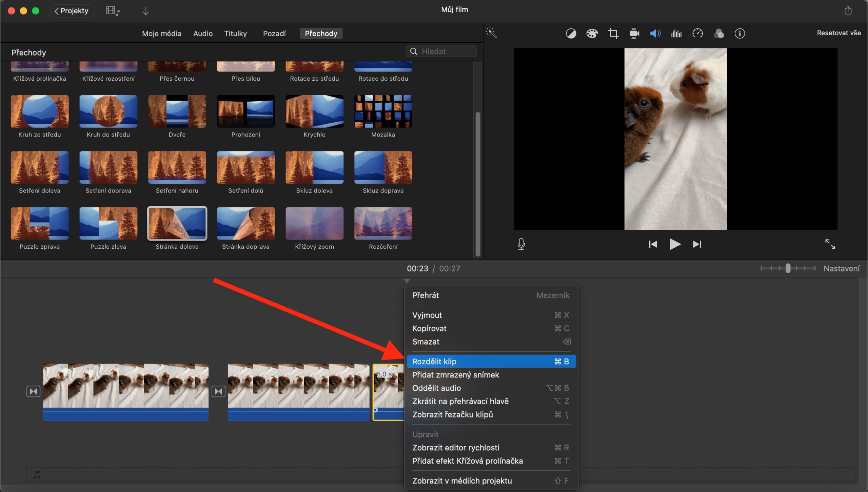Screen dimensions: 868x492
Task: Adjust the timeline zoom slider
Action: (x=787, y=268)
